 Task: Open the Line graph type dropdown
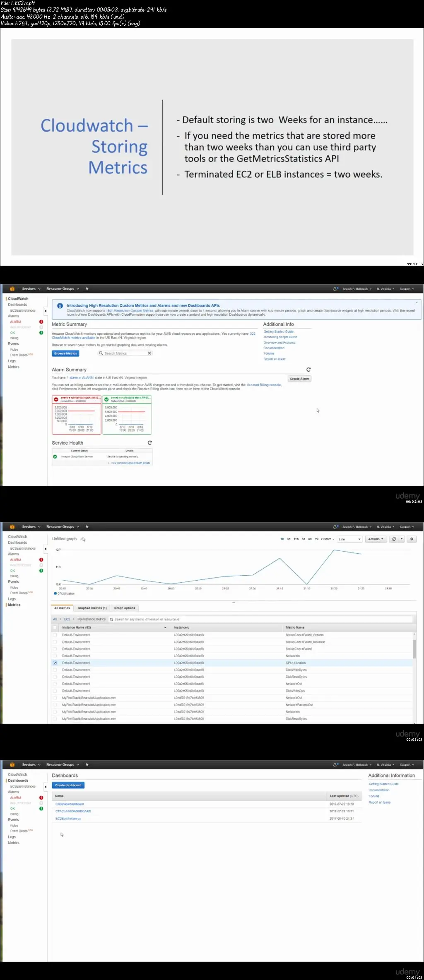[350, 539]
